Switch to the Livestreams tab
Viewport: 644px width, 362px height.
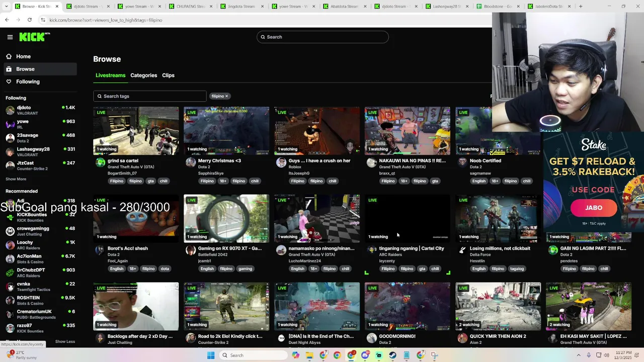coord(110,75)
